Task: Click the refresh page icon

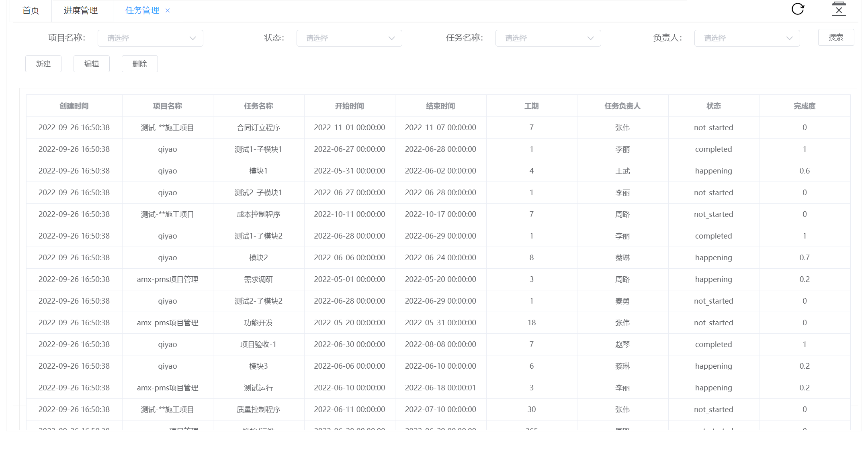Action: pyautogui.click(x=798, y=9)
